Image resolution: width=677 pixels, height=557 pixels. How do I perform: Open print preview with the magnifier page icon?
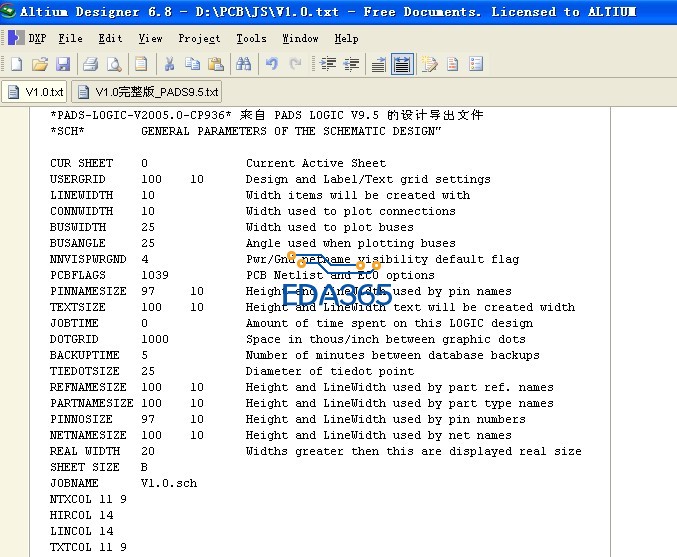(x=114, y=64)
